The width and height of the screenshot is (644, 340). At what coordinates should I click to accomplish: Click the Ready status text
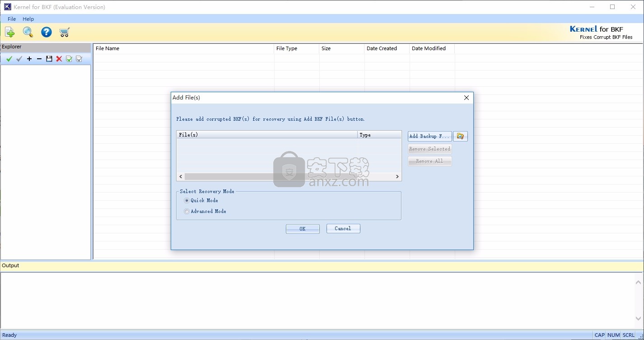click(9, 335)
